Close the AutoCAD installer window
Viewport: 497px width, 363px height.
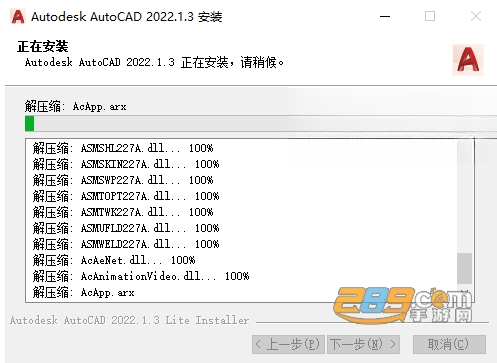[x=476, y=16]
